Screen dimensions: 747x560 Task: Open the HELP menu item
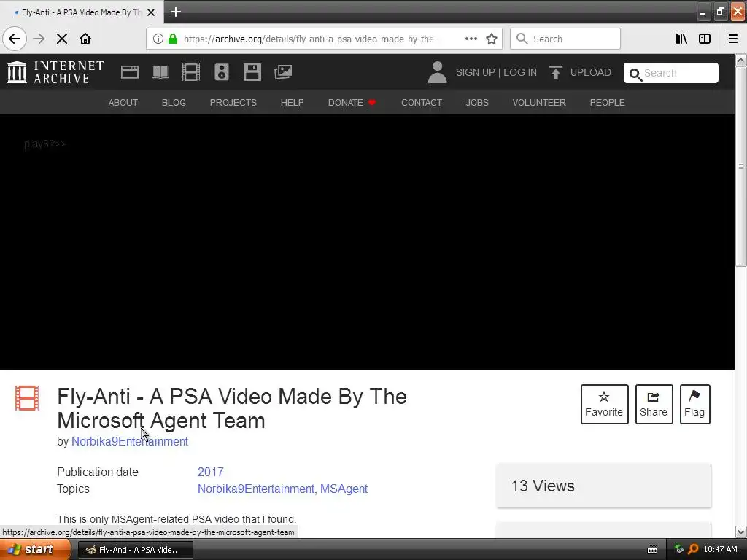pos(292,102)
